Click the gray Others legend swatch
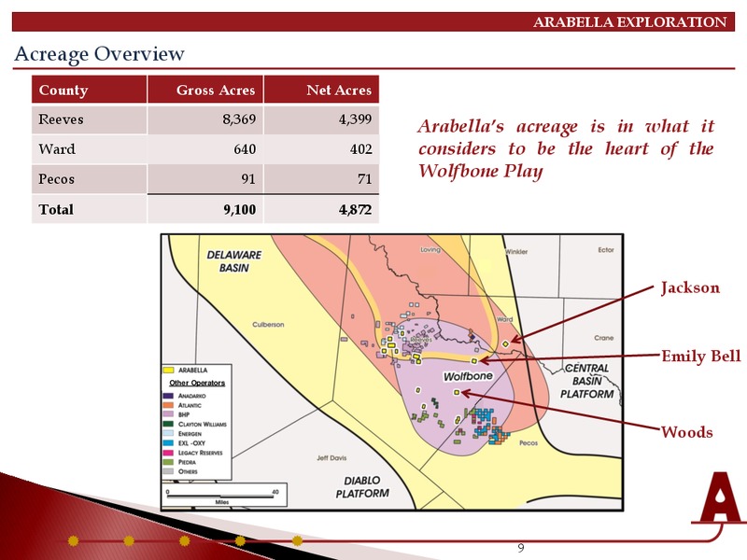747x560 pixels. tap(168, 471)
